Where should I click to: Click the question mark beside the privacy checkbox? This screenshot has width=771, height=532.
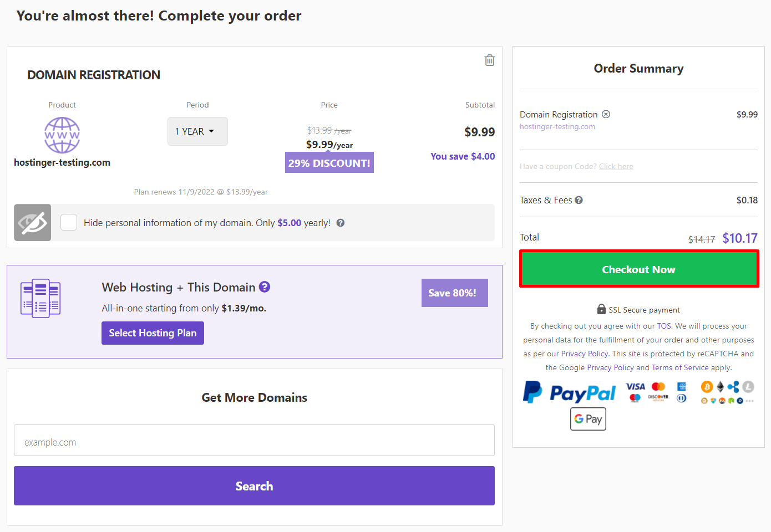click(340, 222)
